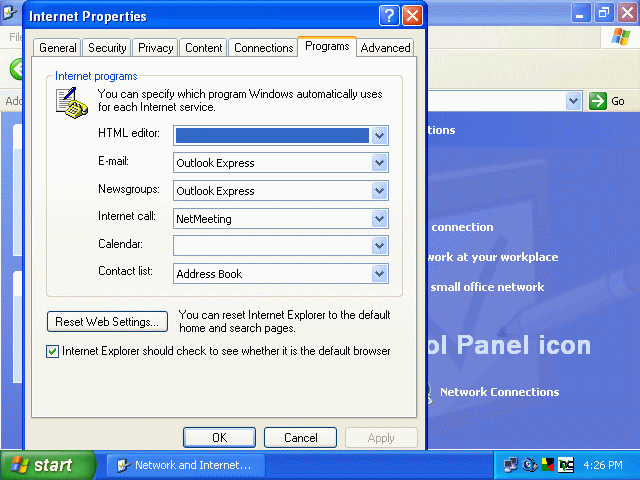Click the colored squares tray icon
Viewport: 640px width, 480px height.
[548, 464]
